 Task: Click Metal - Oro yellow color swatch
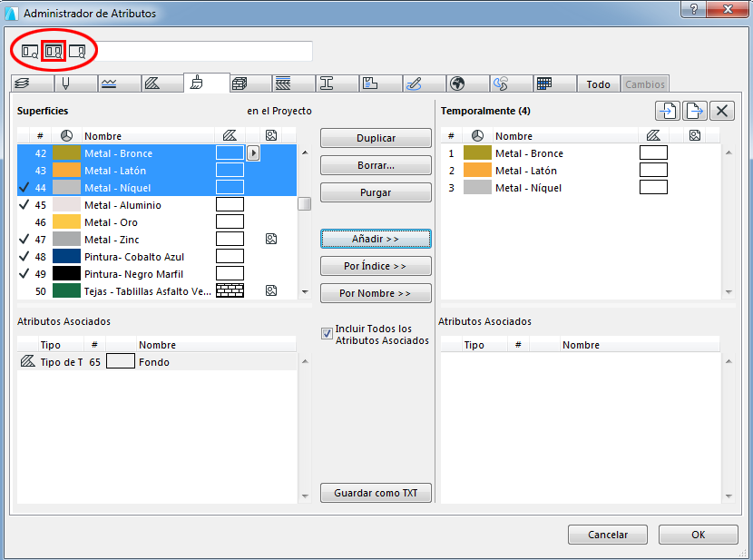tap(66, 222)
